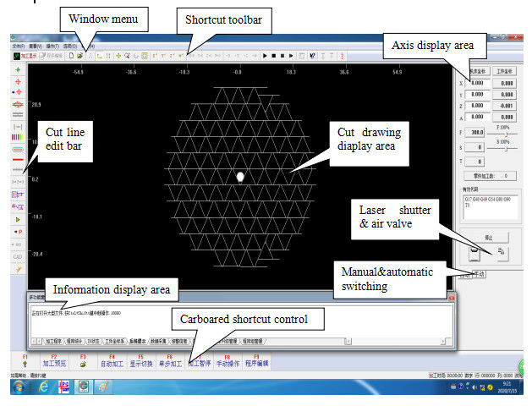Open the Windows Start menu
Screen dimensions: 532x406
click(19, 387)
